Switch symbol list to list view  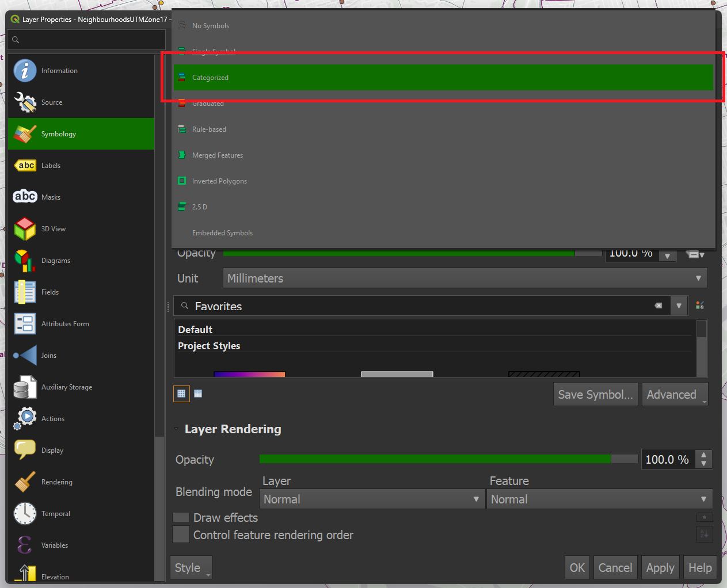pyautogui.click(x=198, y=394)
